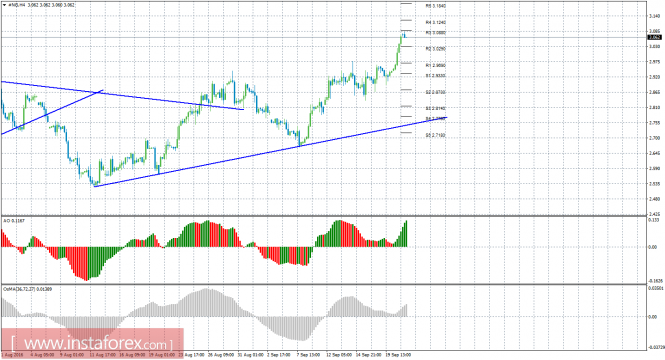Select the R4 3.1240 pivot level label

pos(436,22)
